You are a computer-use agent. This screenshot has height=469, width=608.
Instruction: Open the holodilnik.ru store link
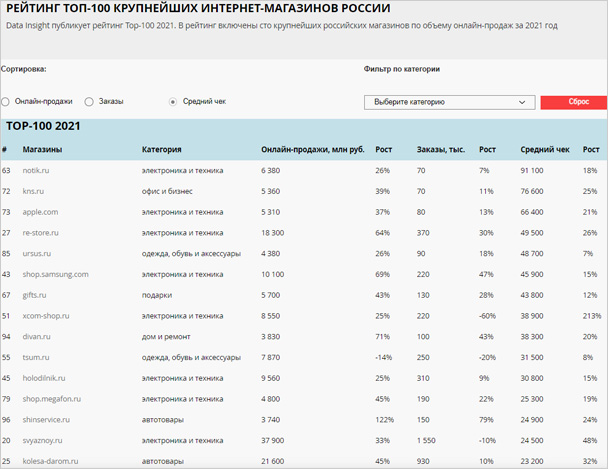(44, 378)
